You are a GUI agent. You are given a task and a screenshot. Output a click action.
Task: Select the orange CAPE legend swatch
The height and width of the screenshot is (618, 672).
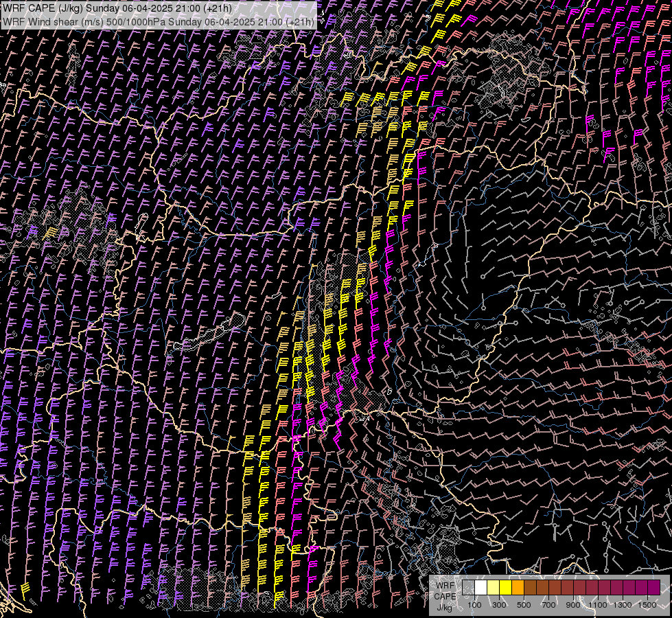518,588
